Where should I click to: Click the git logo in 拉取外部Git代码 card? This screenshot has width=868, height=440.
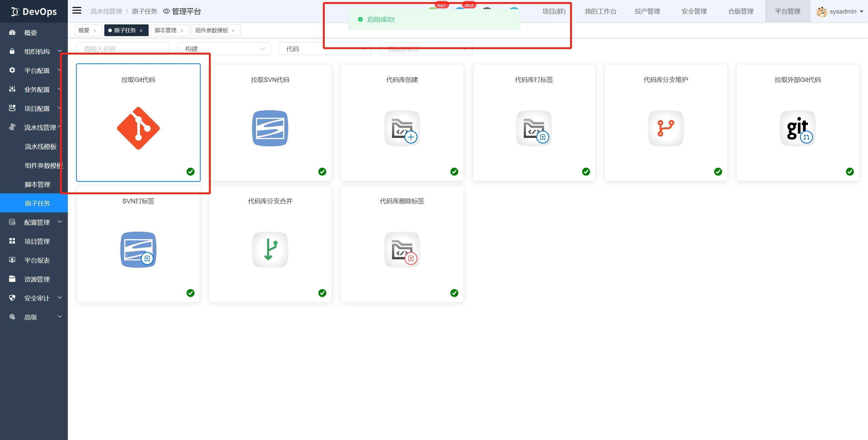pyautogui.click(x=797, y=128)
